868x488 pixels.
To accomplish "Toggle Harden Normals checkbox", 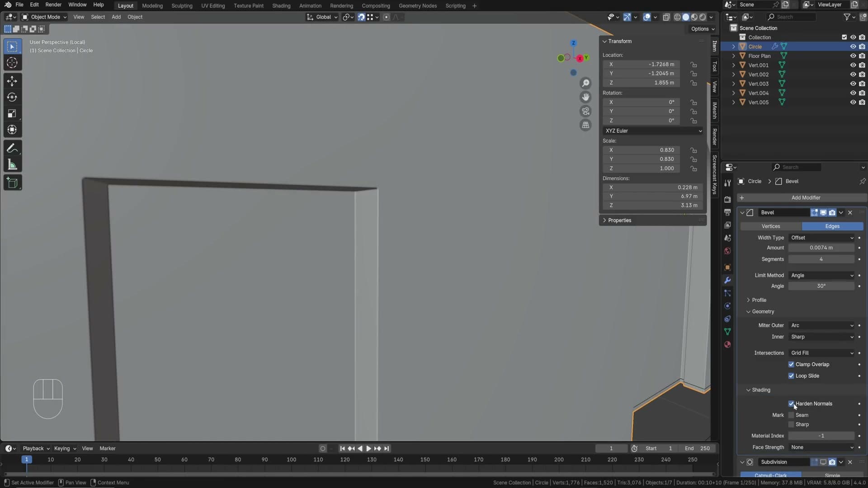I will (791, 404).
